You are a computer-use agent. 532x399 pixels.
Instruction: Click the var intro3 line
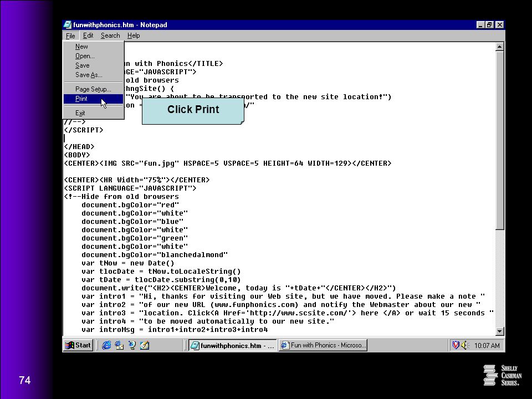pos(288,313)
